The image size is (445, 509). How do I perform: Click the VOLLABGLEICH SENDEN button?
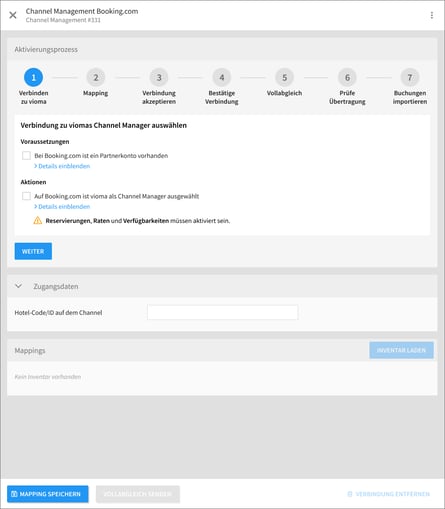[138, 494]
